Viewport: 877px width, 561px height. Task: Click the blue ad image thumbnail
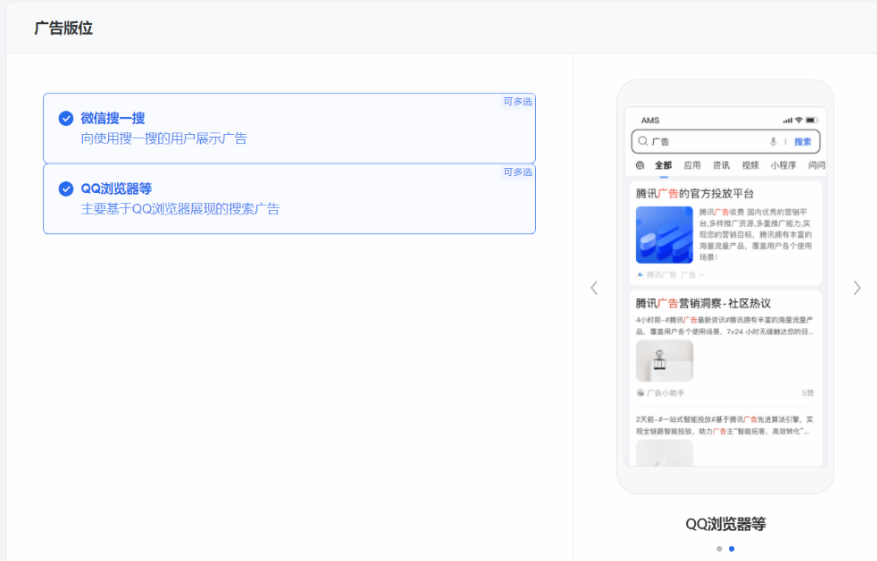tap(664, 235)
